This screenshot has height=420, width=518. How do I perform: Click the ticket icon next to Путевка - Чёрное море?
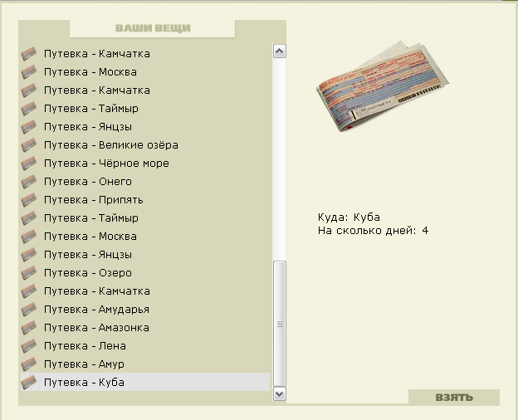click(x=29, y=164)
